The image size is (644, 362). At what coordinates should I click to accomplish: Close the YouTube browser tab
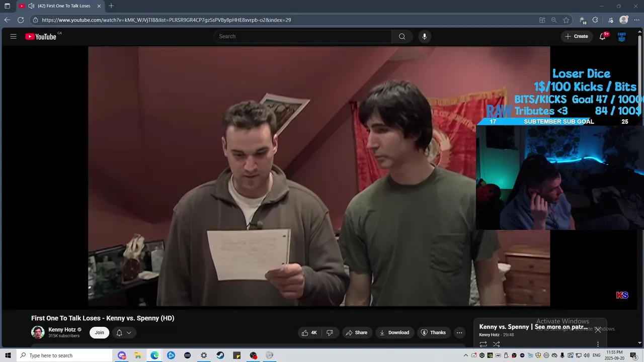pyautogui.click(x=99, y=6)
